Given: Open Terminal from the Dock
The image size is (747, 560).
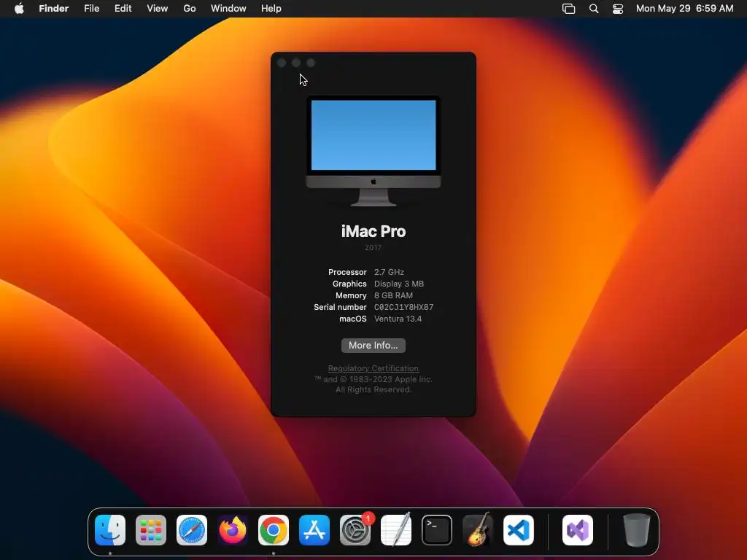Looking at the screenshot, I should point(437,530).
